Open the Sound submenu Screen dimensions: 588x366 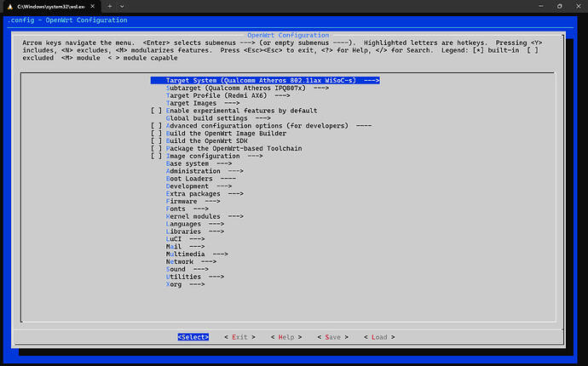point(187,269)
